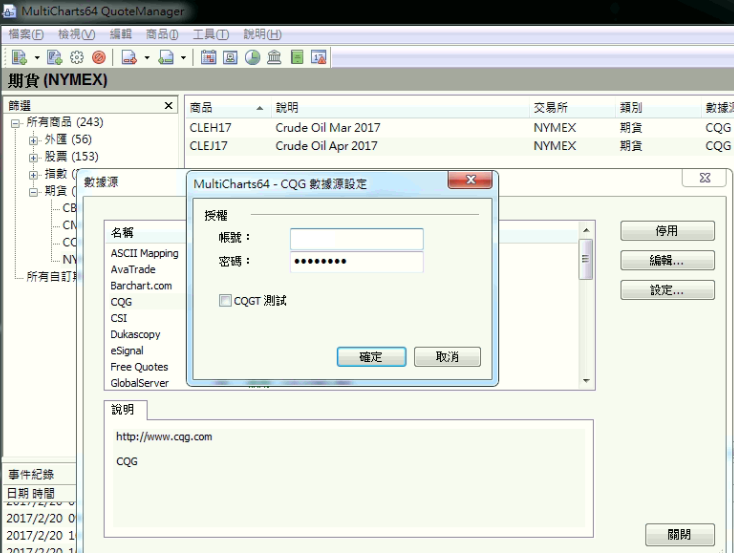Screen dimensions: 734x553
Task: Open the export data dropdown arrow
Action: tap(147, 58)
